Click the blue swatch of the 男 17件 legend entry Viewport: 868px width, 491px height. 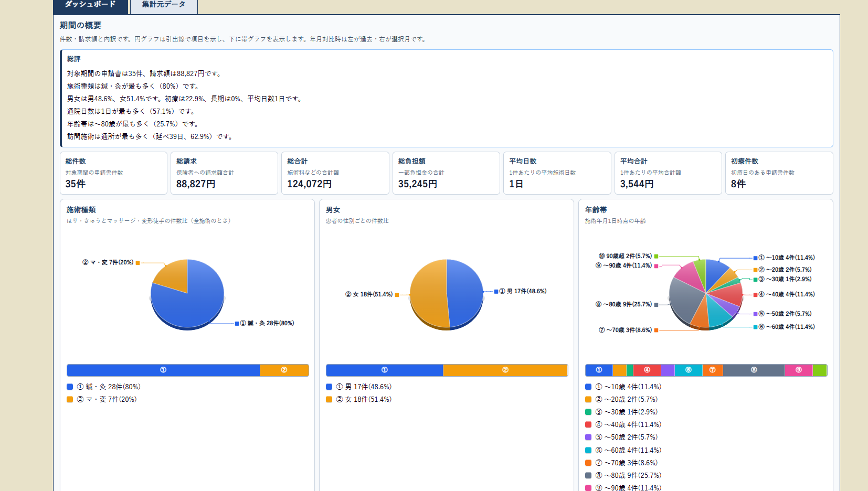(329, 387)
